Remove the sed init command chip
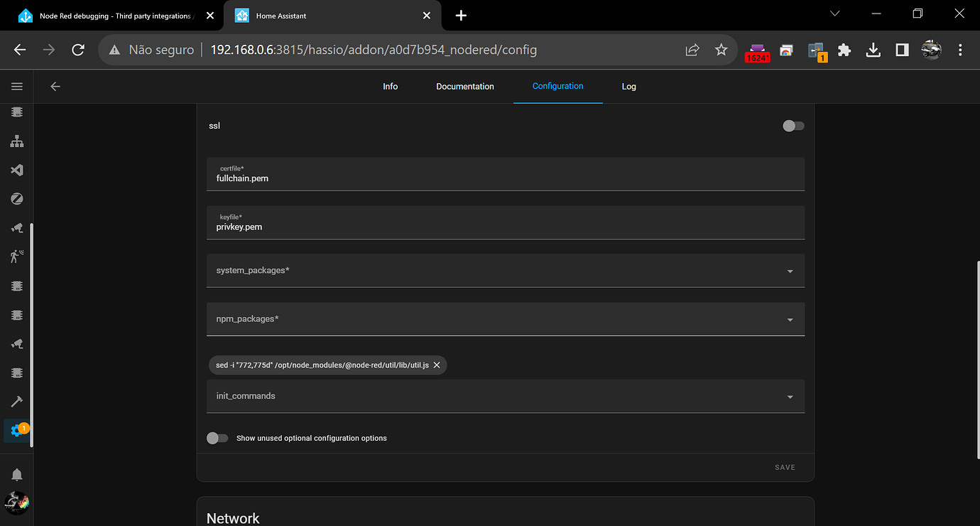Image resolution: width=980 pixels, height=526 pixels. pyautogui.click(x=437, y=365)
